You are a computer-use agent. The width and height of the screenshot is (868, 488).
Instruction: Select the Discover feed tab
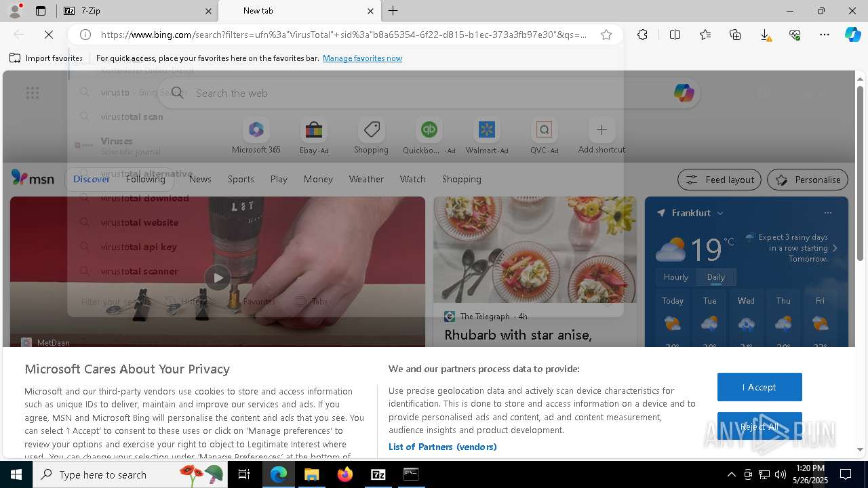(92, 179)
